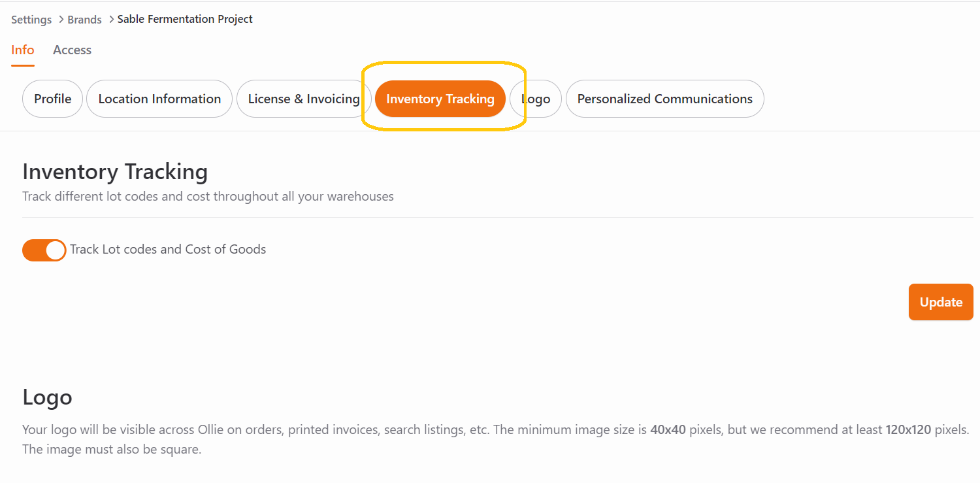Open the Location Information section

pyautogui.click(x=159, y=99)
